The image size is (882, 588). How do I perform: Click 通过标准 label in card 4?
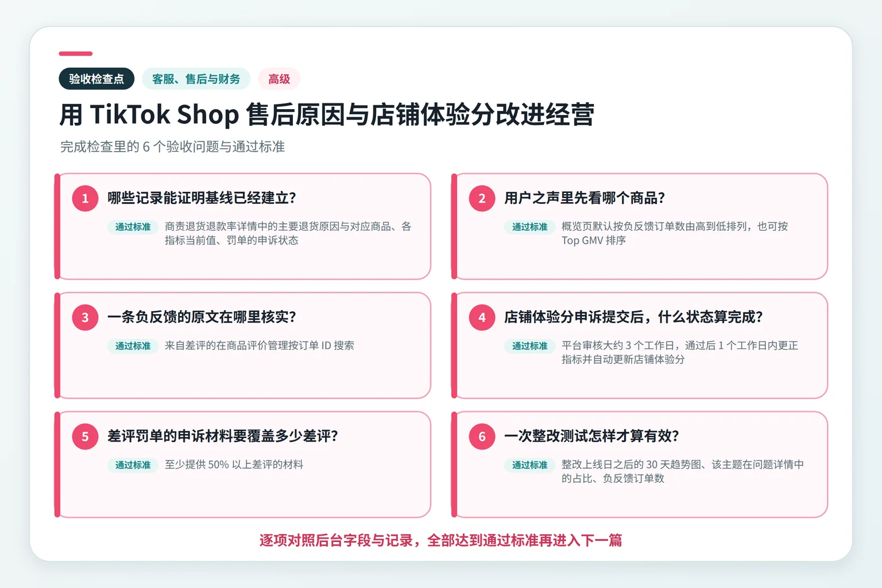click(x=530, y=346)
